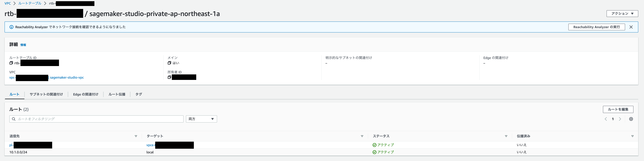Click the 明示的なサブネットの関連付け label

[x=349, y=58]
